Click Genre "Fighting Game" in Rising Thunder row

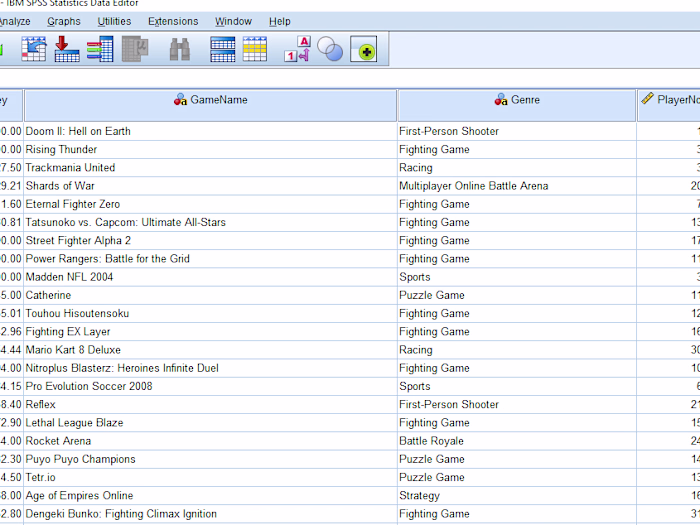(x=517, y=150)
